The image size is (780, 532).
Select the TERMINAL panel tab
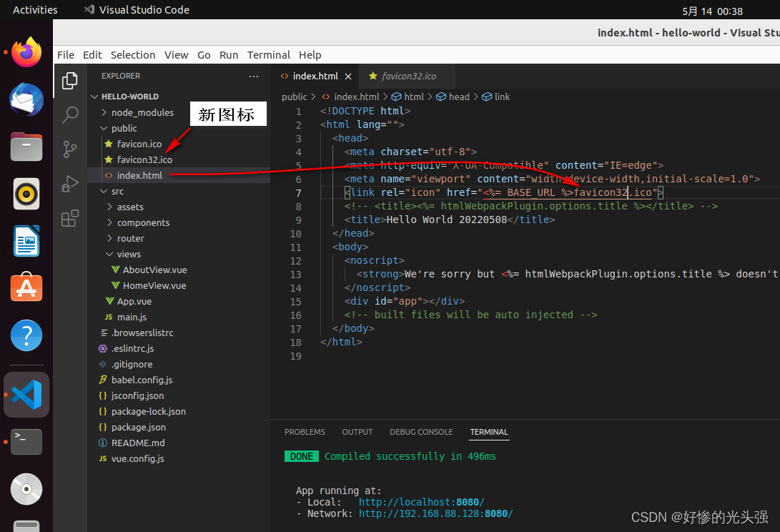tap(489, 432)
